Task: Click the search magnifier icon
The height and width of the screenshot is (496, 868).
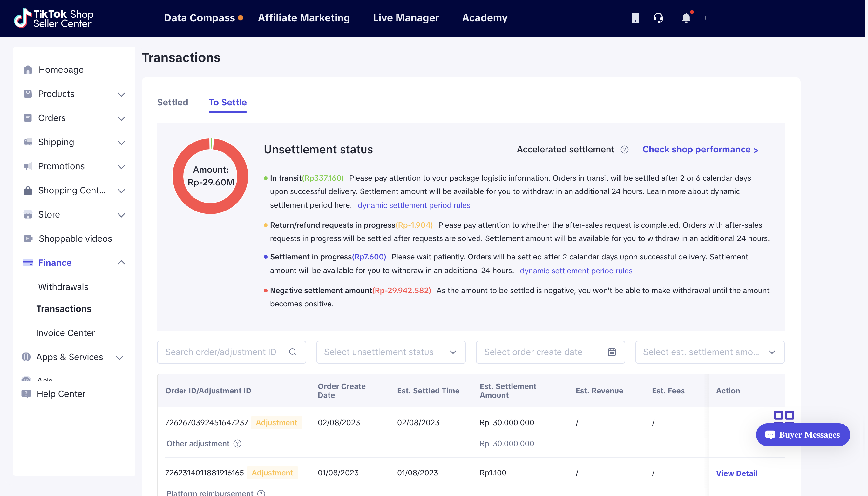Action: [x=292, y=352]
